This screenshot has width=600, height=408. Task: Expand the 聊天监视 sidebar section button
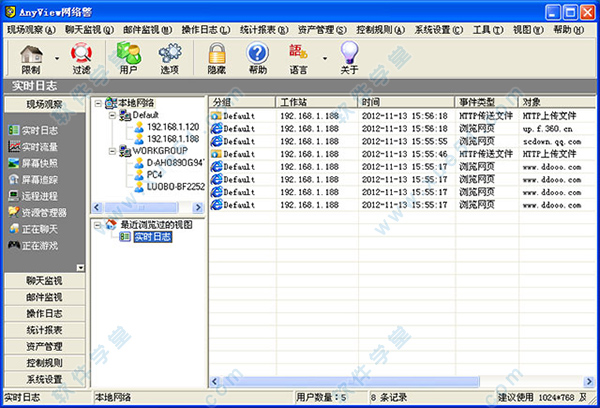(44, 281)
